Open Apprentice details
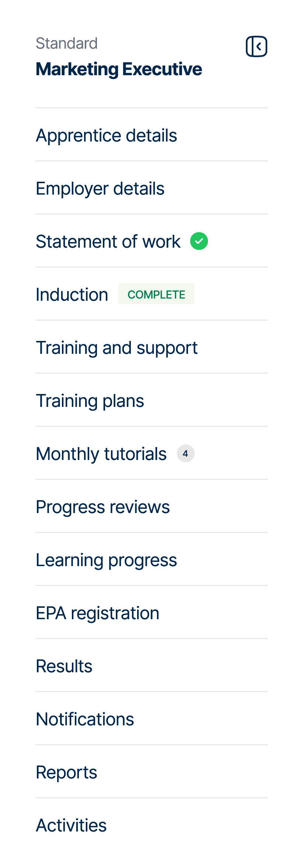Viewport: 303px width, 868px height. 106,135
